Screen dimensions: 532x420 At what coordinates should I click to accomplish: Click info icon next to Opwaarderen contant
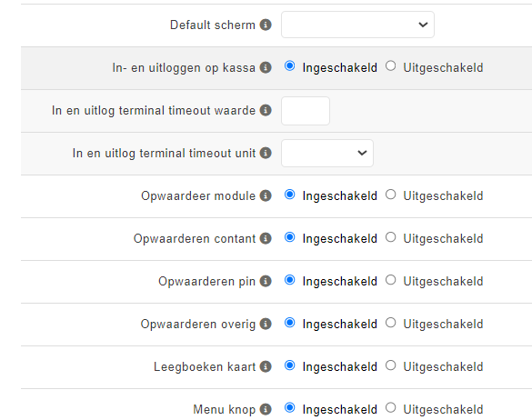(x=266, y=238)
